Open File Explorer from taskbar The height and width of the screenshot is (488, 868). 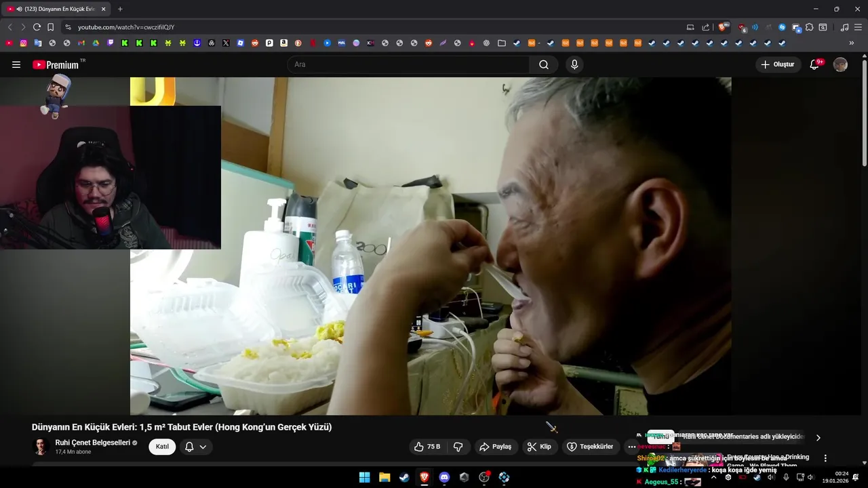point(384,477)
